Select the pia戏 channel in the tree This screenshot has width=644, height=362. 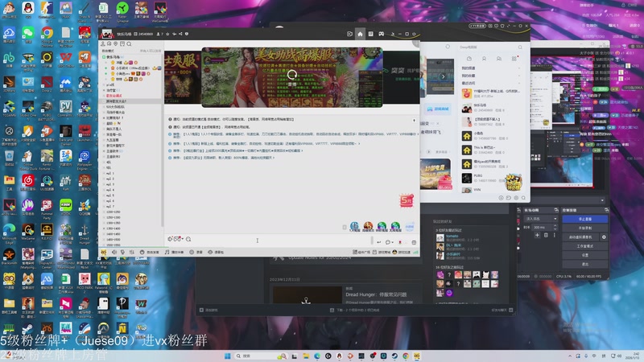pyautogui.click(x=110, y=84)
